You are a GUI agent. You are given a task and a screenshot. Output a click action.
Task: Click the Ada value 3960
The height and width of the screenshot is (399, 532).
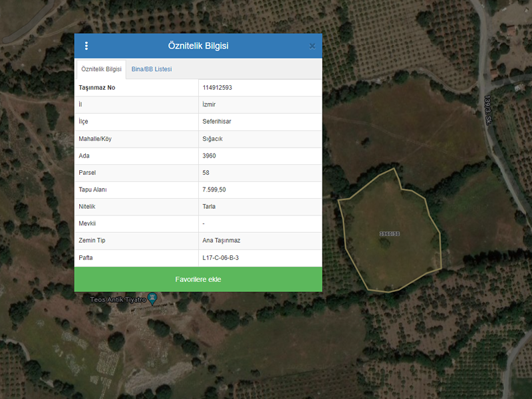pos(209,156)
